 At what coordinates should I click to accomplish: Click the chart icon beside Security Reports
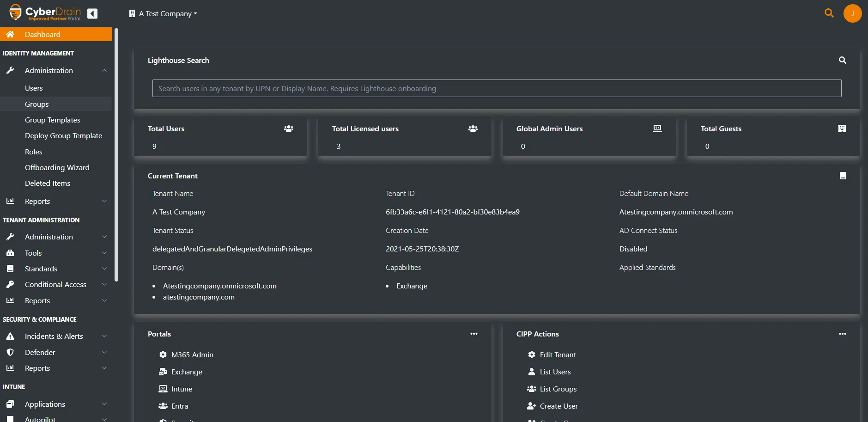[x=10, y=368]
